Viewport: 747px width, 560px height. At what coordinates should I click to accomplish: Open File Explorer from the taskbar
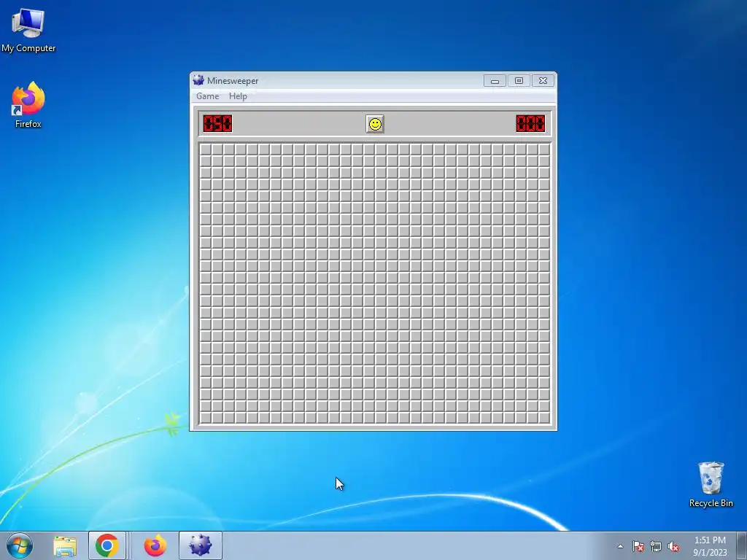click(x=65, y=546)
